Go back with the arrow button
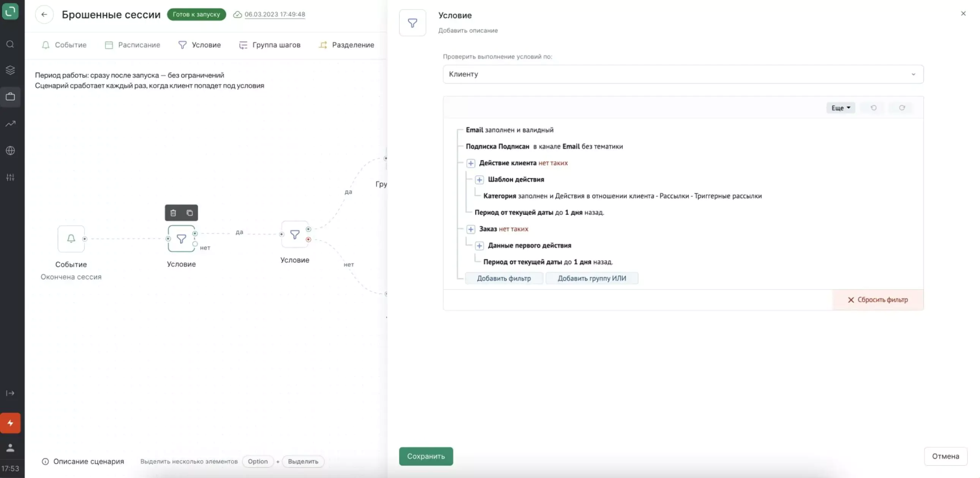The height and width of the screenshot is (478, 980). click(44, 14)
